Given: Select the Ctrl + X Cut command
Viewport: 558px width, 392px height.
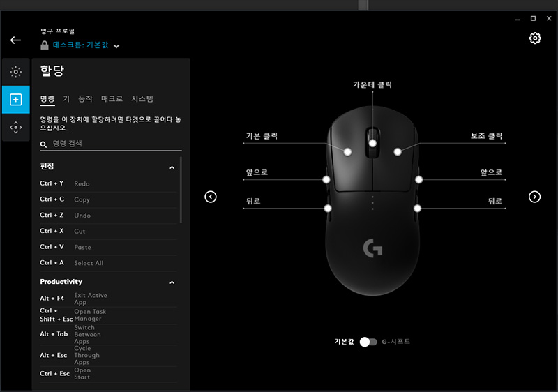Looking at the screenshot, I should (108, 231).
